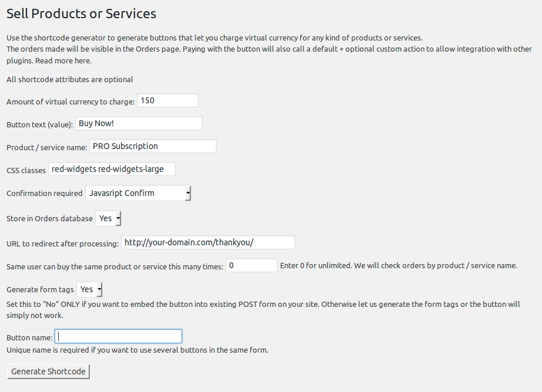Open the Confirmation required dropdown
This screenshot has height=392, width=542.
pos(138,193)
